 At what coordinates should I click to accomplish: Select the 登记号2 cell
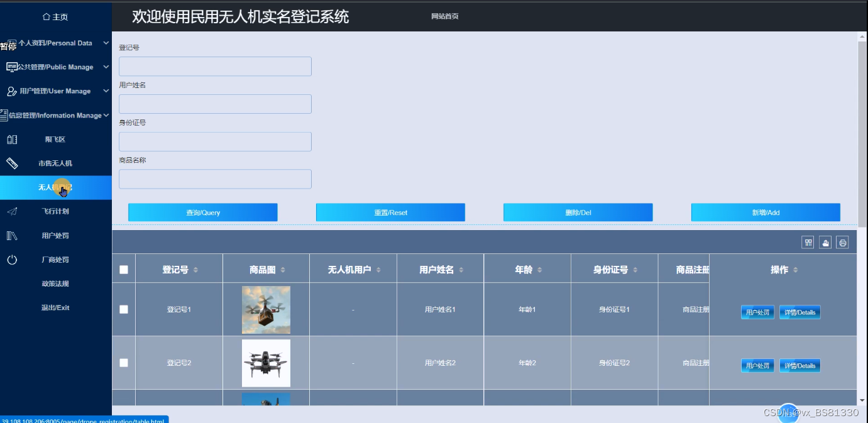click(179, 363)
